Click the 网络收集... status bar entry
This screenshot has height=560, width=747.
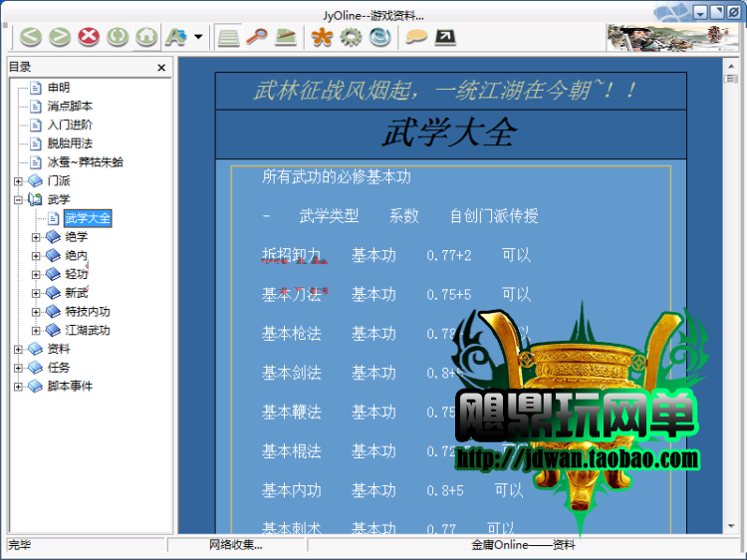[x=236, y=545]
